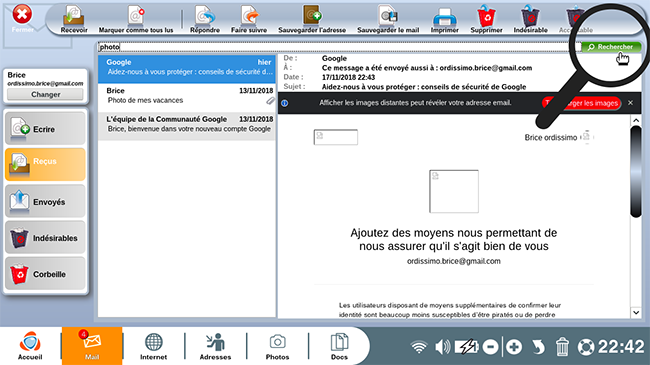The image size is (650, 365).
Task: Click the green Rechercher button
Action: click(x=611, y=47)
